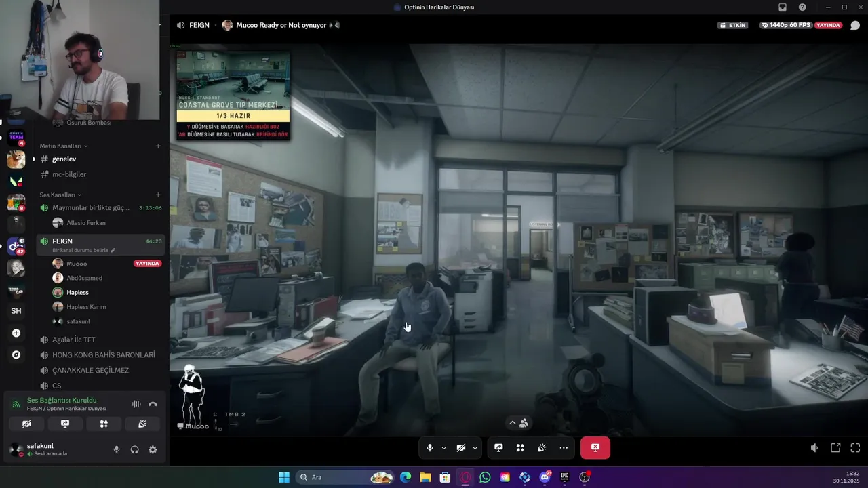Open chat bubble icon at stream top right
This screenshot has height=488, width=868.
pyautogui.click(x=855, y=25)
